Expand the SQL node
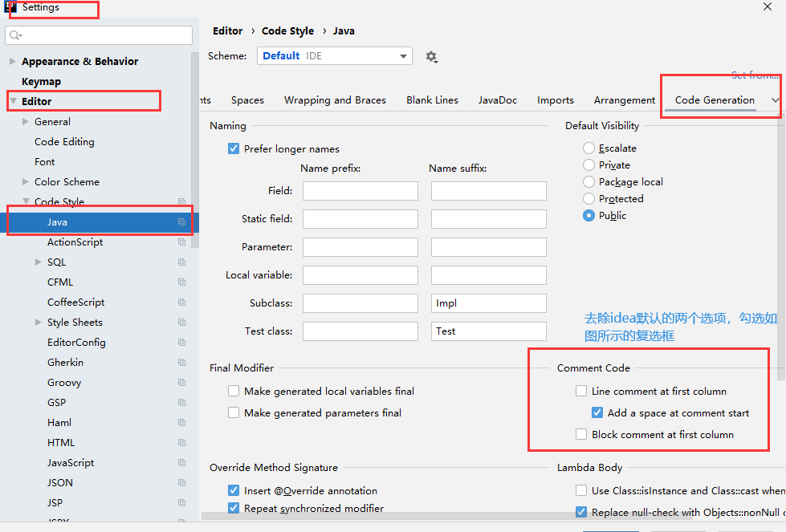The image size is (786, 532). (x=38, y=262)
